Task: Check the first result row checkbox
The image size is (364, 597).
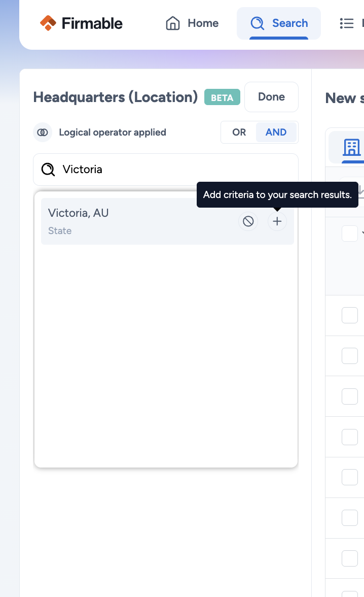Action: tap(350, 315)
